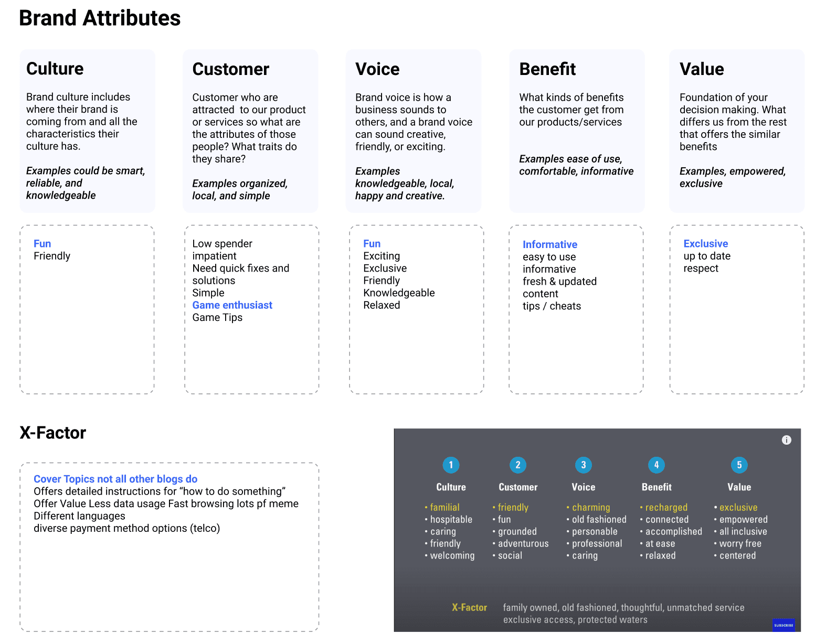Image resolution: width=826 pixels, height=644 pixels.
Task: Click "Cover Topics not all other blogs do"
Action: point(115,479)
